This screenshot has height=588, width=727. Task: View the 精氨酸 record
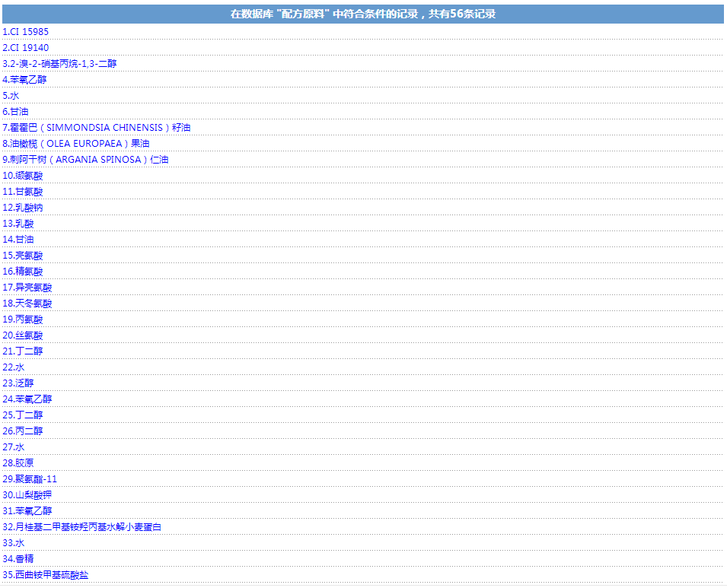[23, 272]
